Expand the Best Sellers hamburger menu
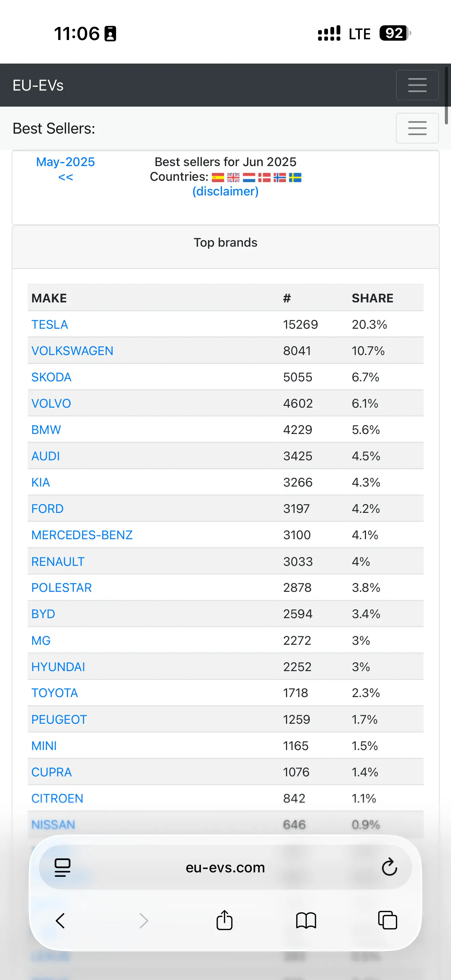The image size is (451, 980). point(417,128)
